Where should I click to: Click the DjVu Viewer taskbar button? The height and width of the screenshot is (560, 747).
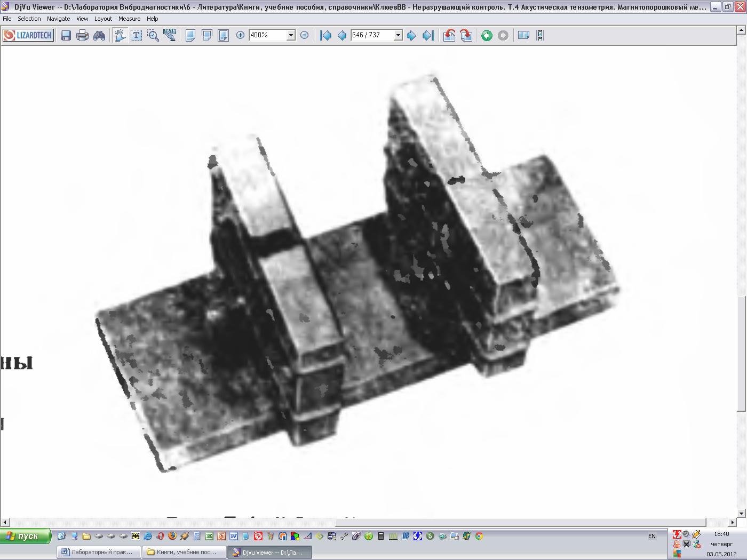pos(269,552)
